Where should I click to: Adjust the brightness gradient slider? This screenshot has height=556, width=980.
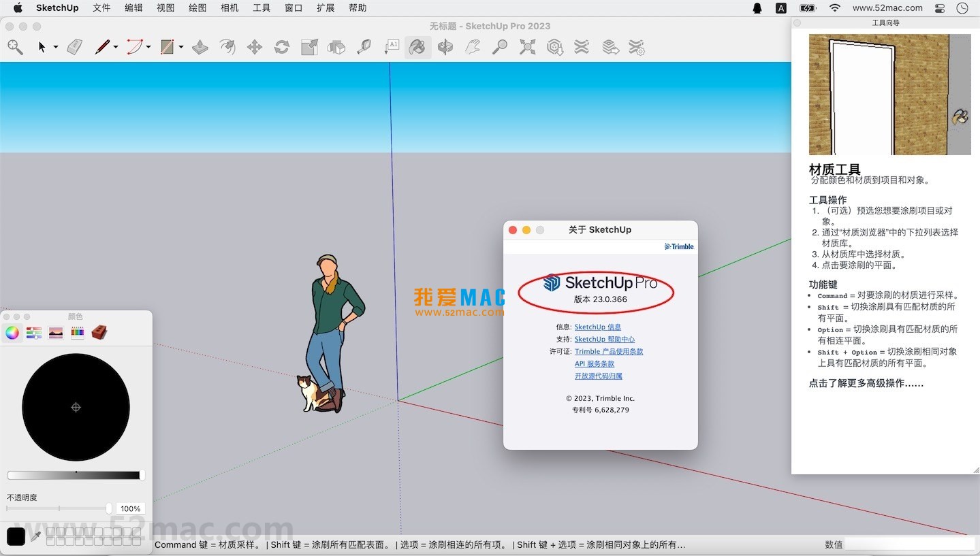(76, 475)
